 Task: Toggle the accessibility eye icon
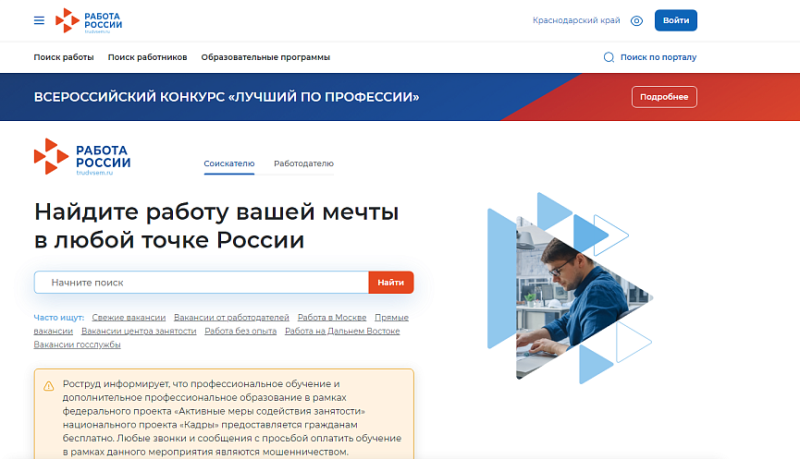tap(636, 21)
